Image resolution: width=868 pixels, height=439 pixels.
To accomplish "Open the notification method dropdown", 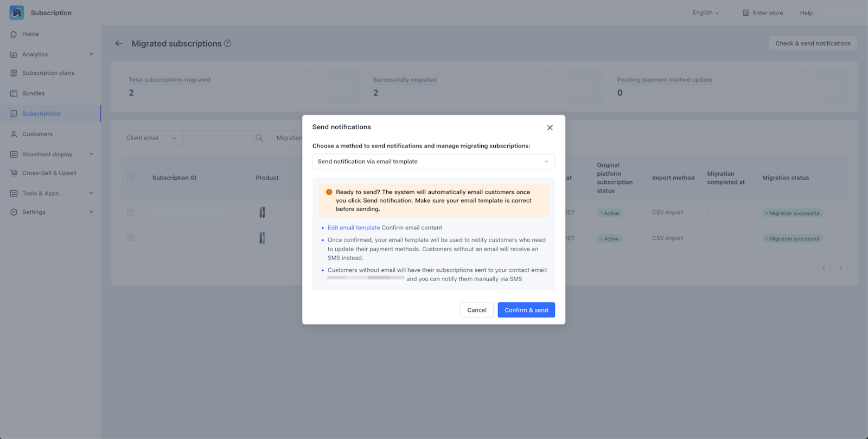I will (x=433, y=162).
